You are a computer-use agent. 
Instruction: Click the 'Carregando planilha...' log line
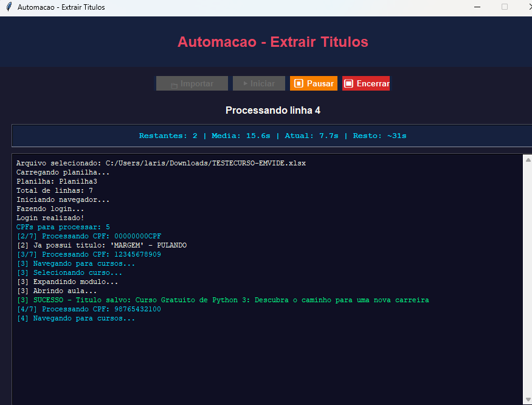coord(63,173)
